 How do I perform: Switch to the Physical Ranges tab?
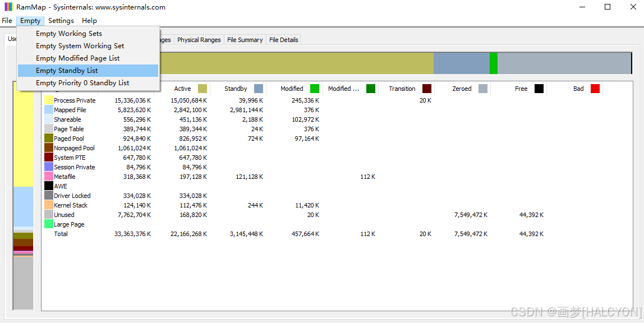click(x=199, y=40)
